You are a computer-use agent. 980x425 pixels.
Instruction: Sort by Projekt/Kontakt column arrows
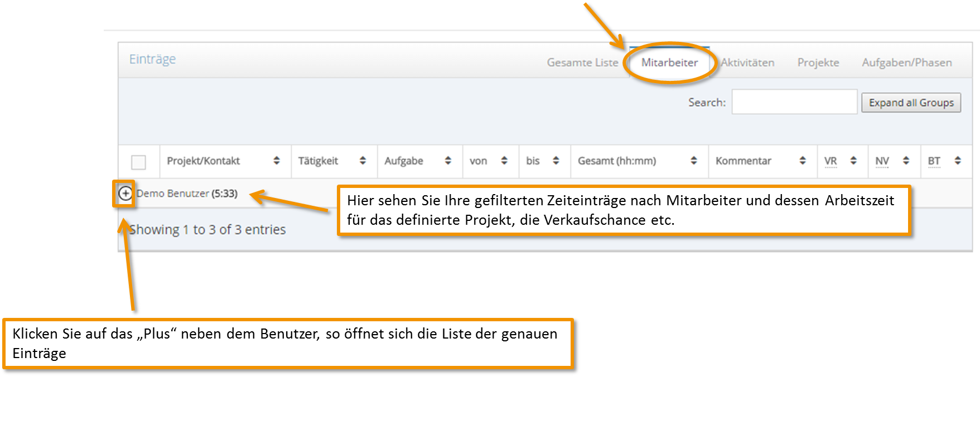pos(276,161)
